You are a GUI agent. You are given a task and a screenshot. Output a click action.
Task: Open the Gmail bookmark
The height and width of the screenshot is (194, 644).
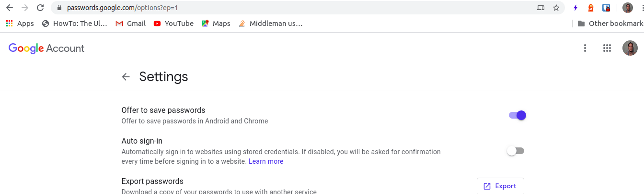130,24
